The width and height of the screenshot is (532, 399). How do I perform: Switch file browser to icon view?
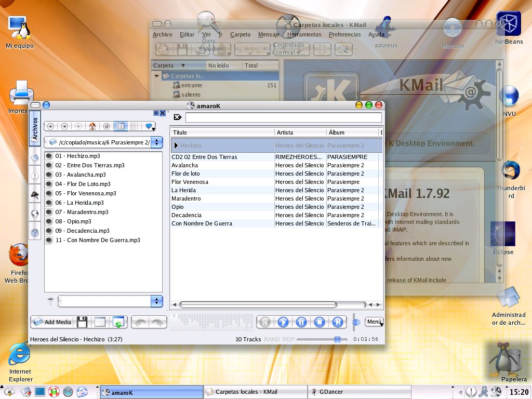[x=120, y=126]
